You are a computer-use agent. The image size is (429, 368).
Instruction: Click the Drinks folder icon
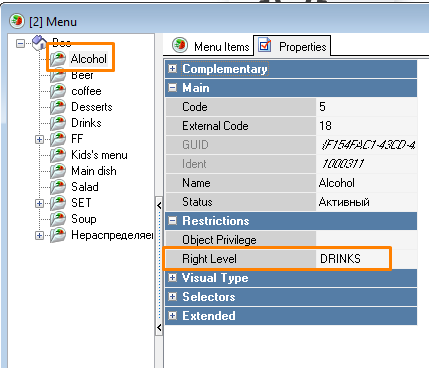tap(58, 123)
